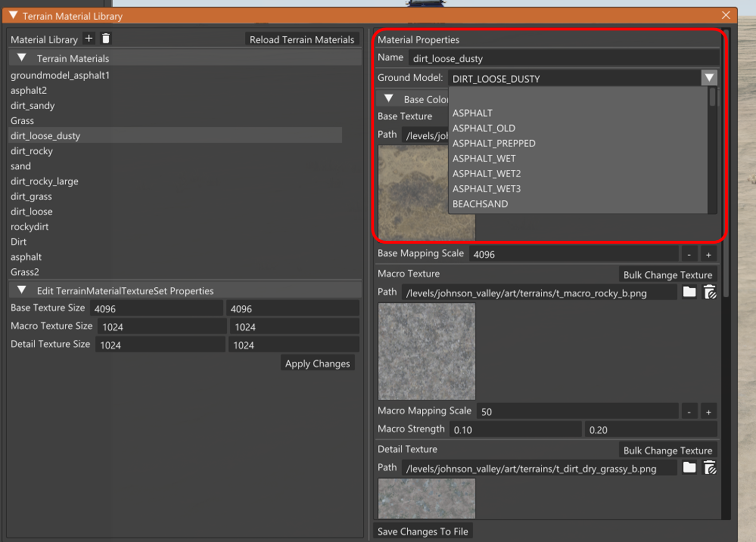Collapse the Terrain Materials section
Viewport: 756px width, 542px height.
point(21,58)
